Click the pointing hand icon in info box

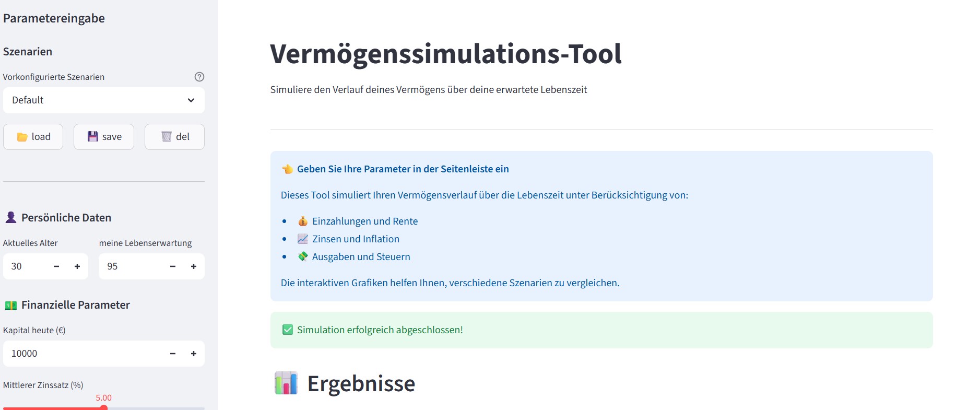[288, 169]
